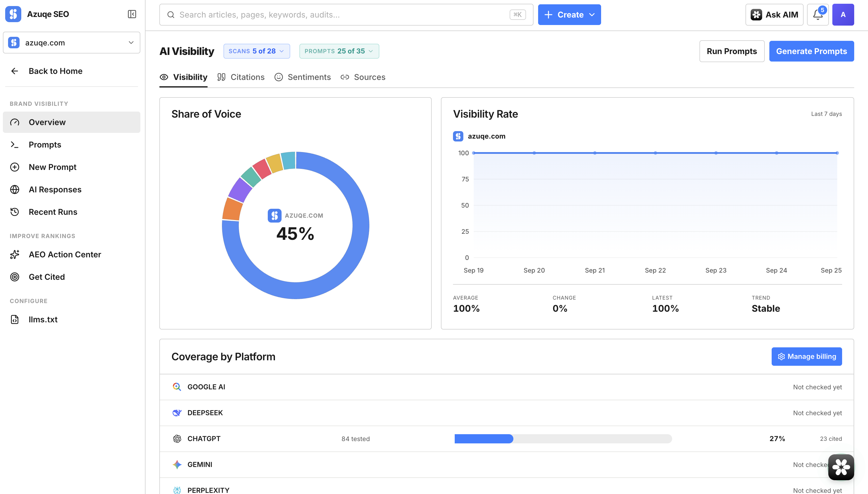This screenshot has width=868, height=494.
Task: Open the Scans 5 of 28 dropdown
Action: click(257, 51)
